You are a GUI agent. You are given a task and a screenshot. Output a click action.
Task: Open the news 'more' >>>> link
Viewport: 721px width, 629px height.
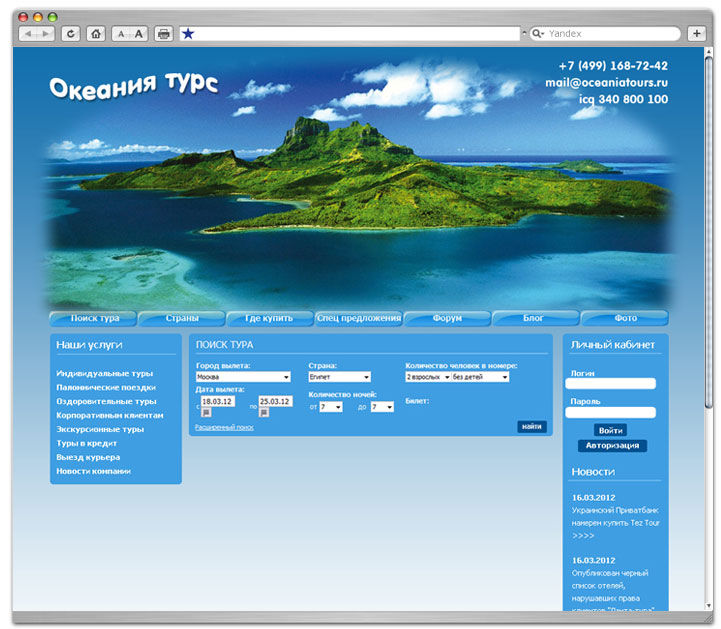(x=583, y=536)
